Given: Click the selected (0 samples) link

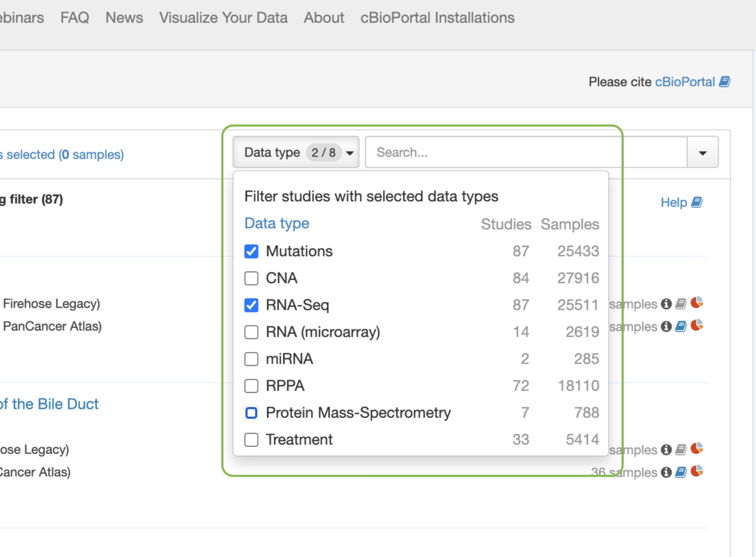Looking at the screenshot, I should (62, 155).
